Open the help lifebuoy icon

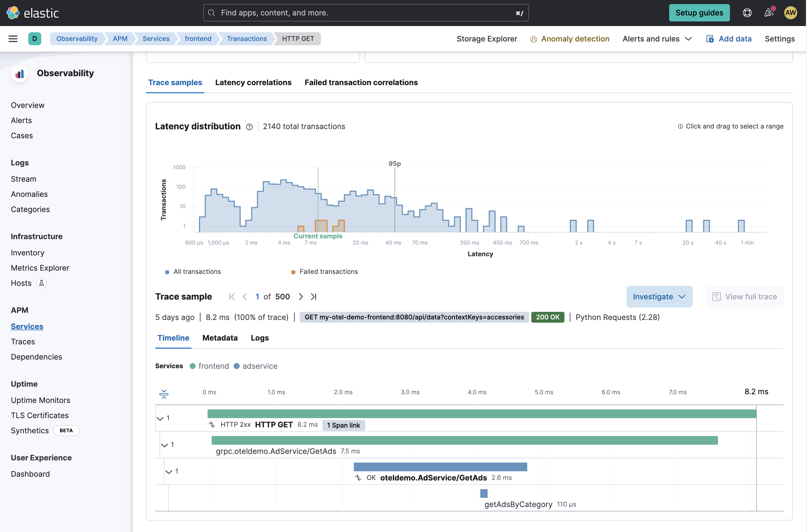(x=747, y=13)
